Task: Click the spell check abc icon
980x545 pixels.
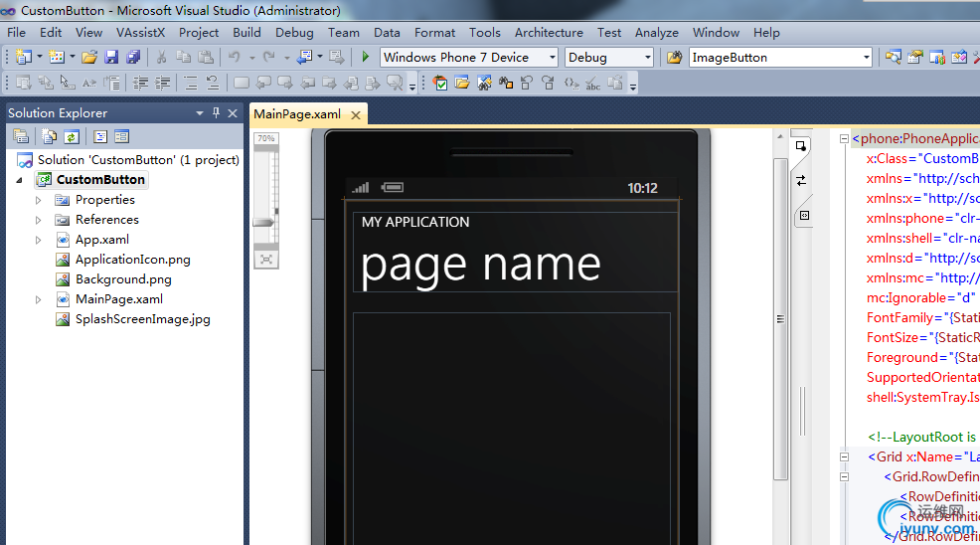Action: (x=592, y=83)
